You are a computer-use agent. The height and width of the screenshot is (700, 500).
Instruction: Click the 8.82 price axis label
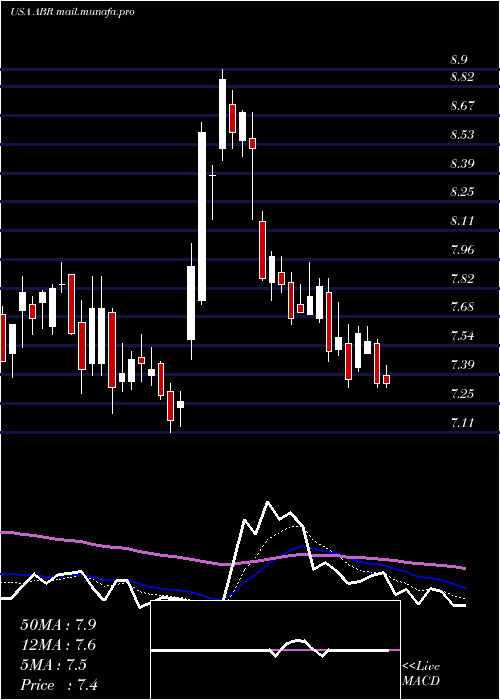[x=462, y=77]
